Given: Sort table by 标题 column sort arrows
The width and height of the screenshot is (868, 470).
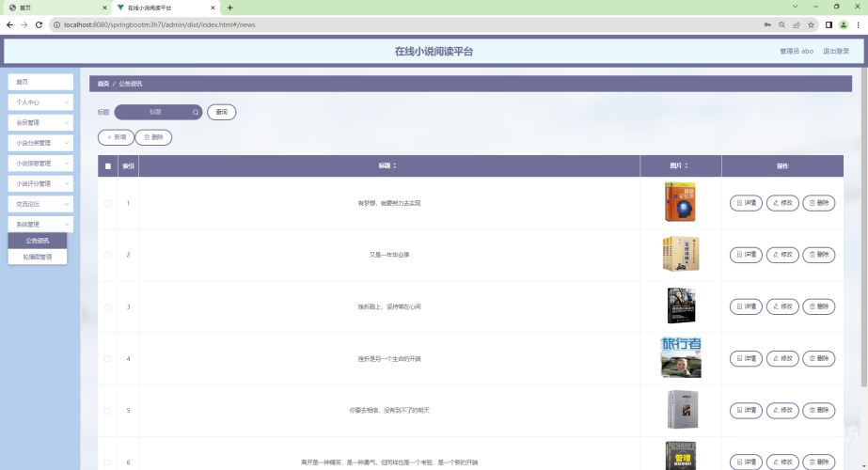Looking at the screenshot, I should 395,166.
